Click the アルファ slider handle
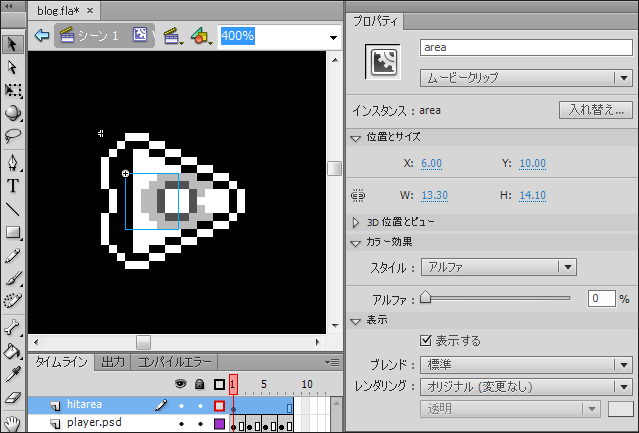Image resolution: width=639 pixels, height=433 pixels. point(425,297)
